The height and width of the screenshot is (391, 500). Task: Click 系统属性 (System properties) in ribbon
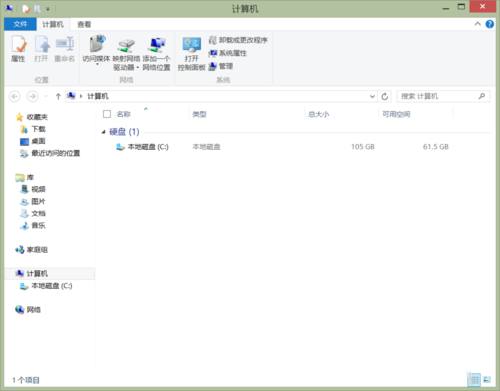click(228, 53)
